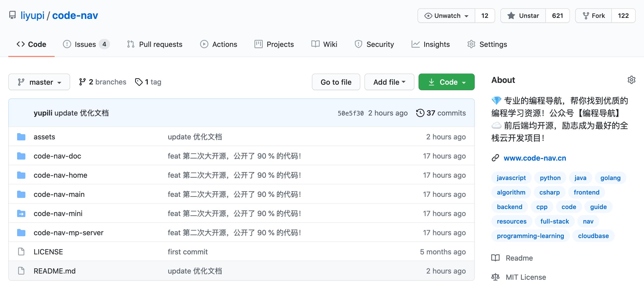The width and height of the screenshot is (644, 287).
Task: Click the code-nav-doc folder icon
Action: click(21, 156)
